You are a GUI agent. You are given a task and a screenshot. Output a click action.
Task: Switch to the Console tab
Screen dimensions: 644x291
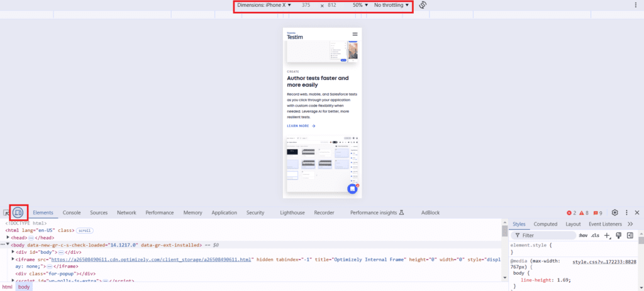[x=72, y=212]
